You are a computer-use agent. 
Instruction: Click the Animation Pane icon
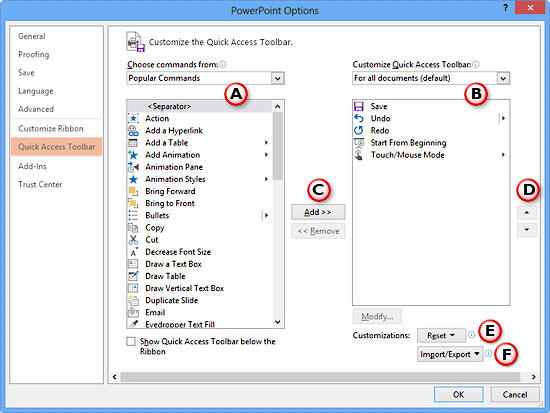pos(133,167)
